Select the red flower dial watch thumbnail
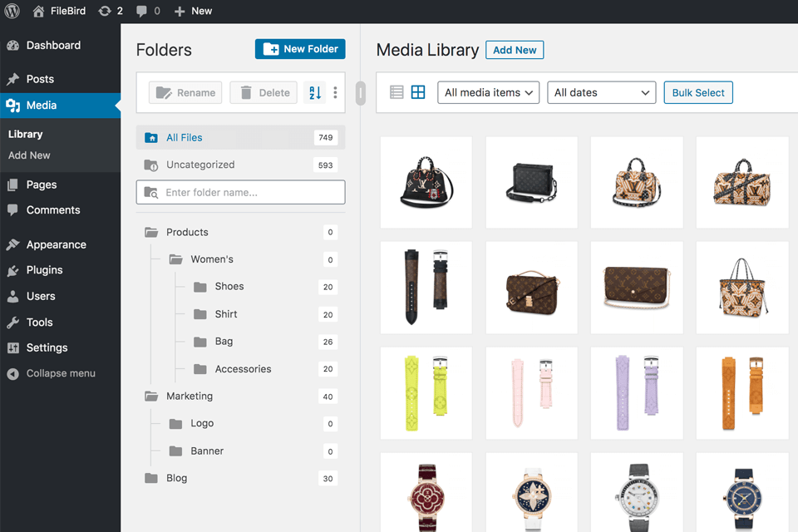 (426, 493)
